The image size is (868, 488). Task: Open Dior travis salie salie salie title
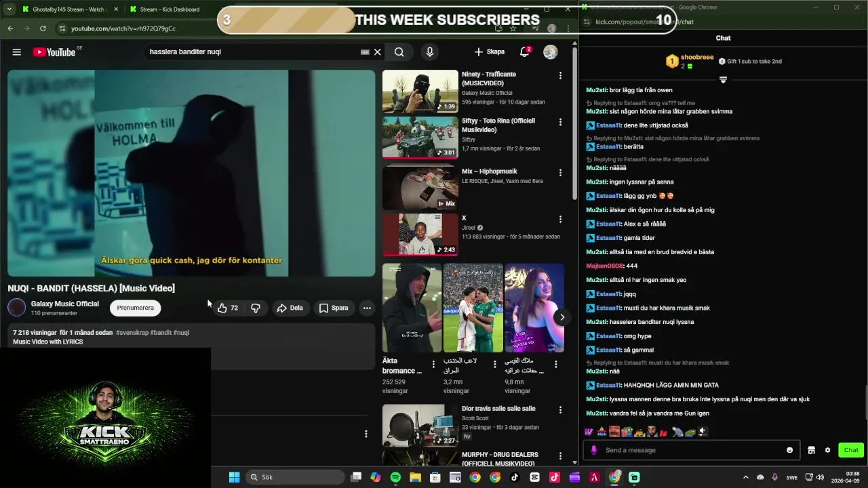coord(498,409)
